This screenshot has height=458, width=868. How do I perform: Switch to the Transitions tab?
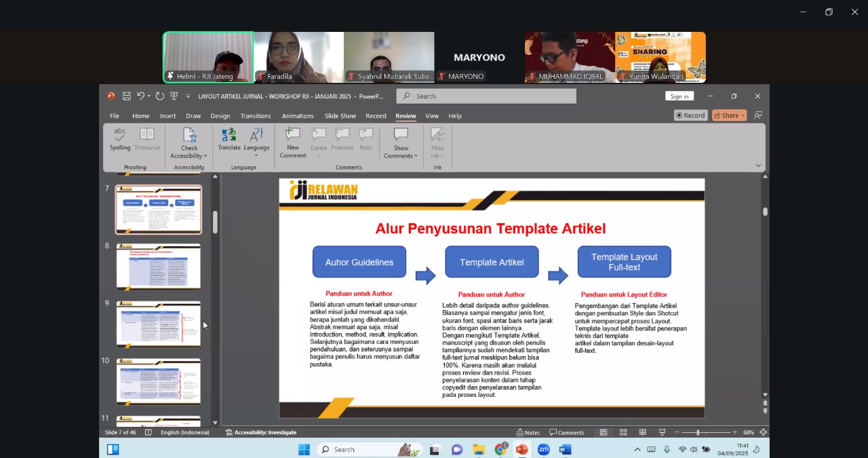[x=255, y=116]
